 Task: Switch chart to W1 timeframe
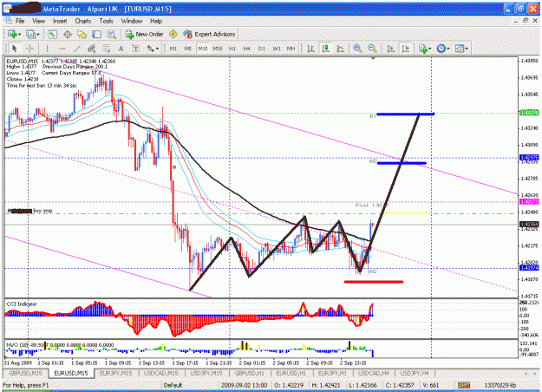277,49
